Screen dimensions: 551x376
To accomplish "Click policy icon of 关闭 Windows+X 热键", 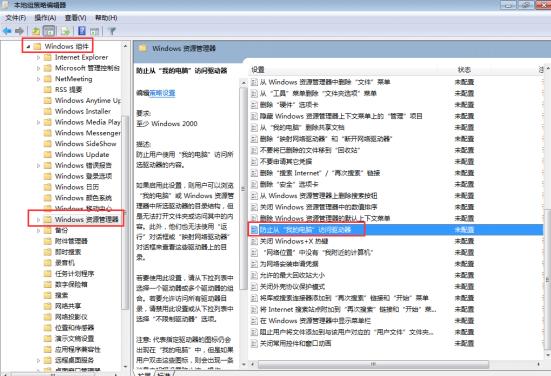I will pyautogui.click(x=254, y=241).
